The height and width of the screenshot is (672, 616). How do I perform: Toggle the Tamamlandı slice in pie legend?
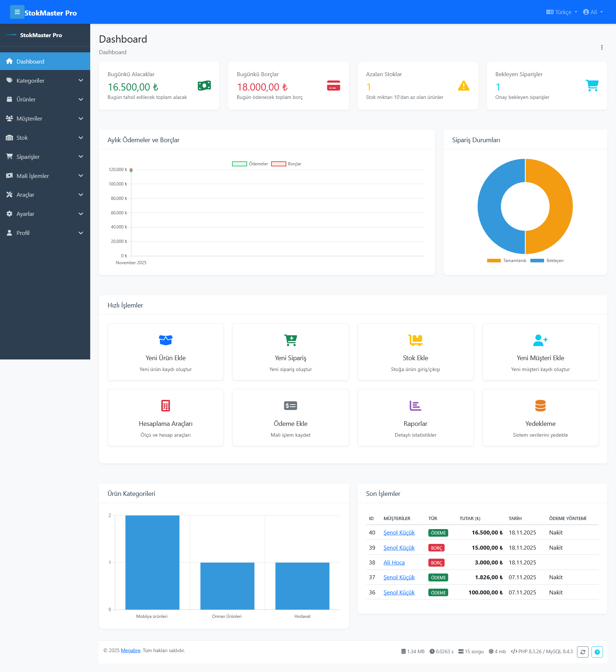click(507, 260)
